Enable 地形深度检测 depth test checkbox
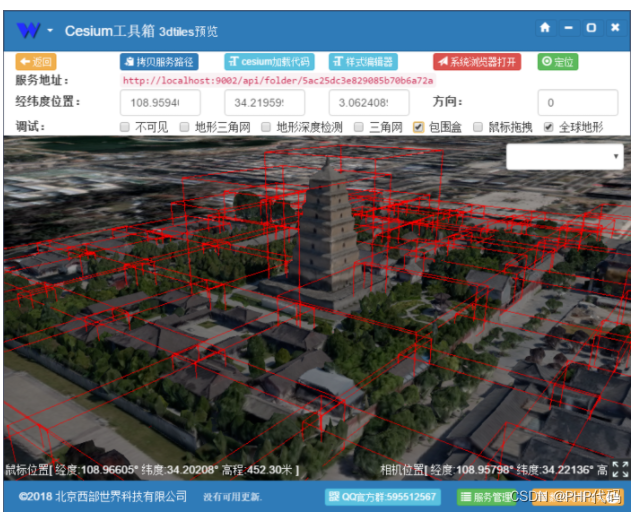This screenshot has width=637, height=513. (266, 127)
